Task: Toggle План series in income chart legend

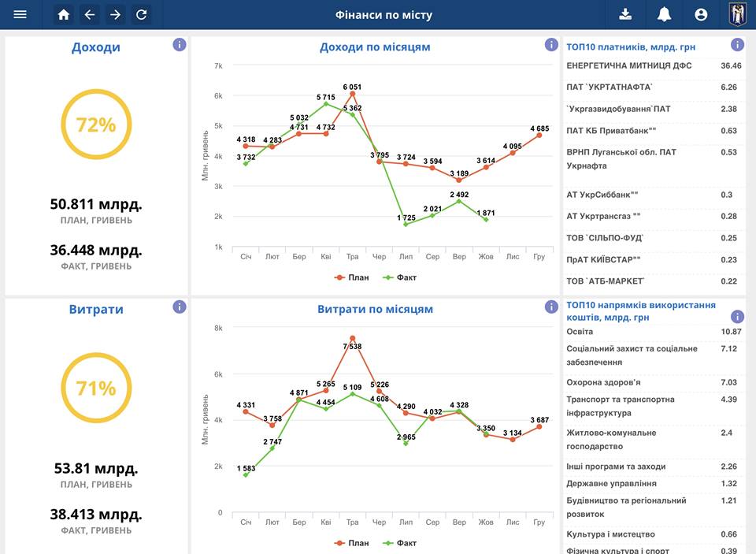Action: 351,277
